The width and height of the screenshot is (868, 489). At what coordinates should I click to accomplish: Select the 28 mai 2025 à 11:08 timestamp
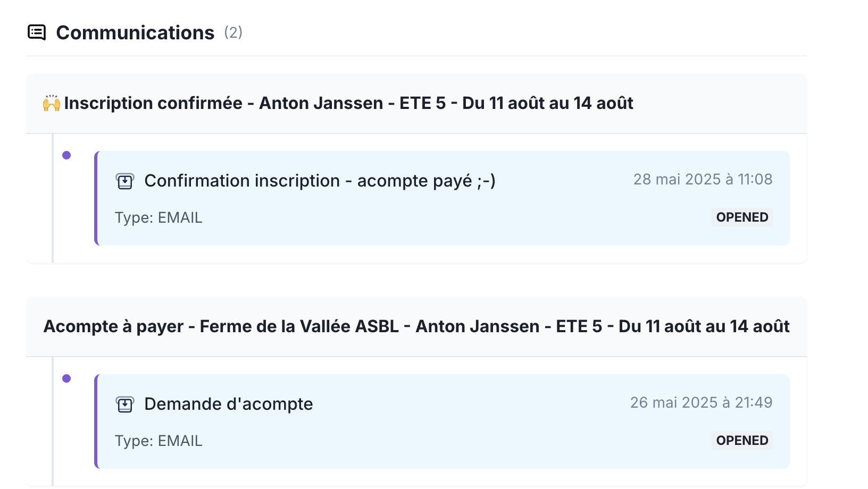703,179
